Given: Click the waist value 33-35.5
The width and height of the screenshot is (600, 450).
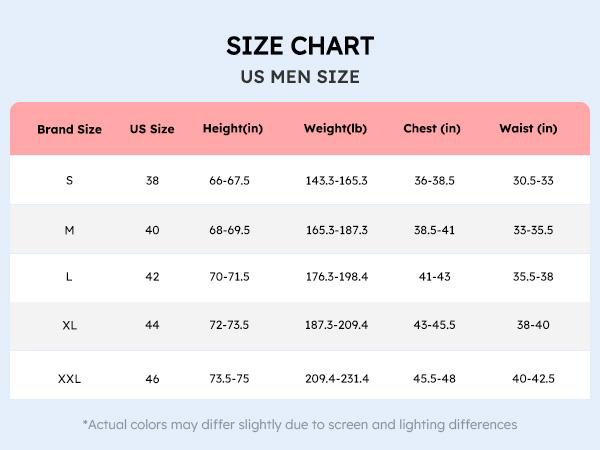Looking at the screenshot, I should [x=533, y=231].
